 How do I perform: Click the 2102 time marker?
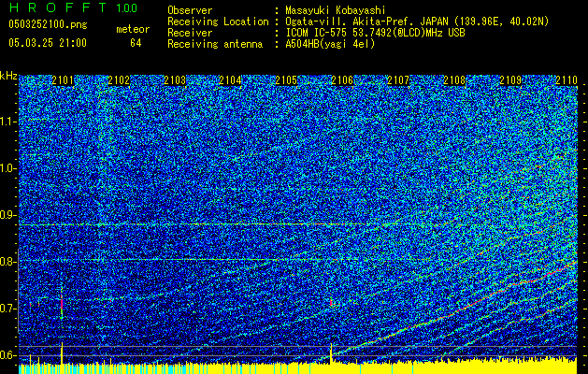point(119,80)
